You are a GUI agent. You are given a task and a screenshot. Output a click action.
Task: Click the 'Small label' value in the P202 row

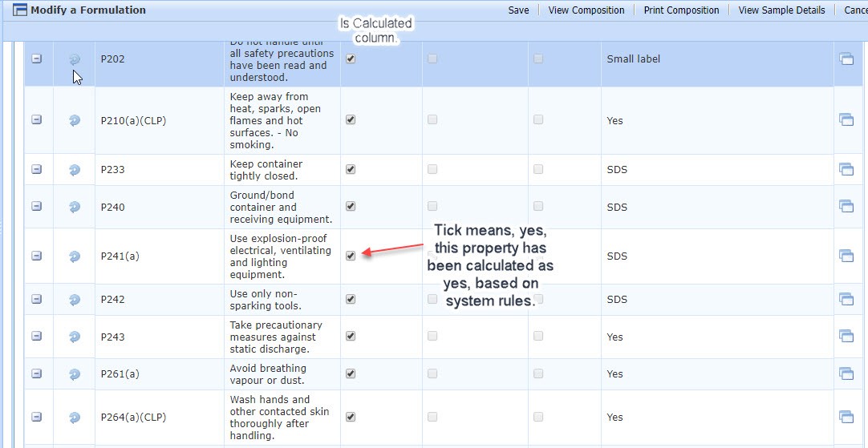(x=633, y=59)
